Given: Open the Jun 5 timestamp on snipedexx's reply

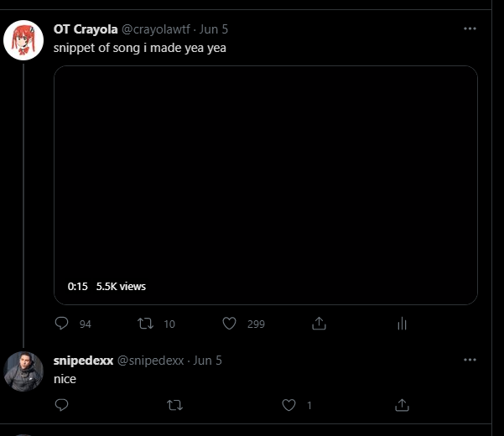Looking at the screenshot, I should 208,361.
